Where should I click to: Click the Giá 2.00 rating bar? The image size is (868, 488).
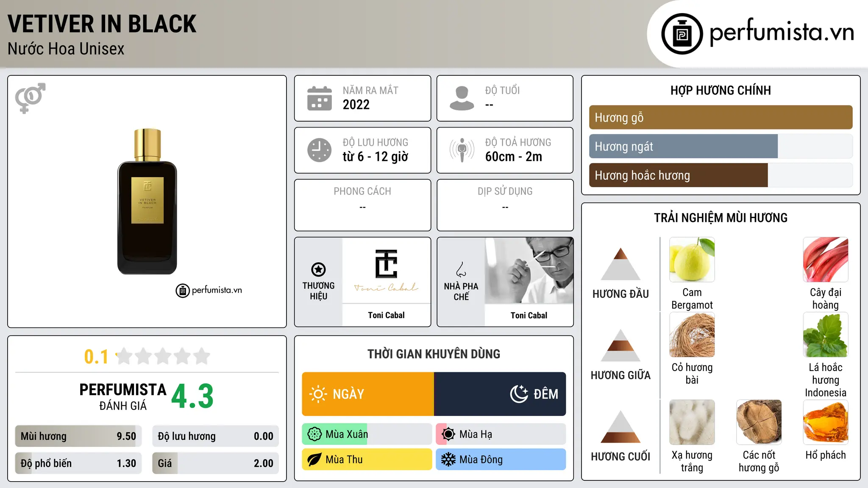215,463
